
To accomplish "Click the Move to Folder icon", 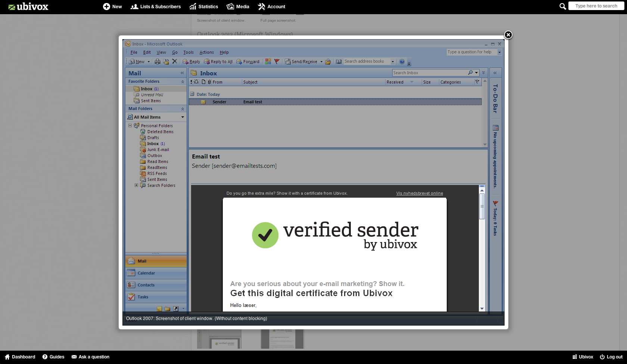I will [166, 62].
